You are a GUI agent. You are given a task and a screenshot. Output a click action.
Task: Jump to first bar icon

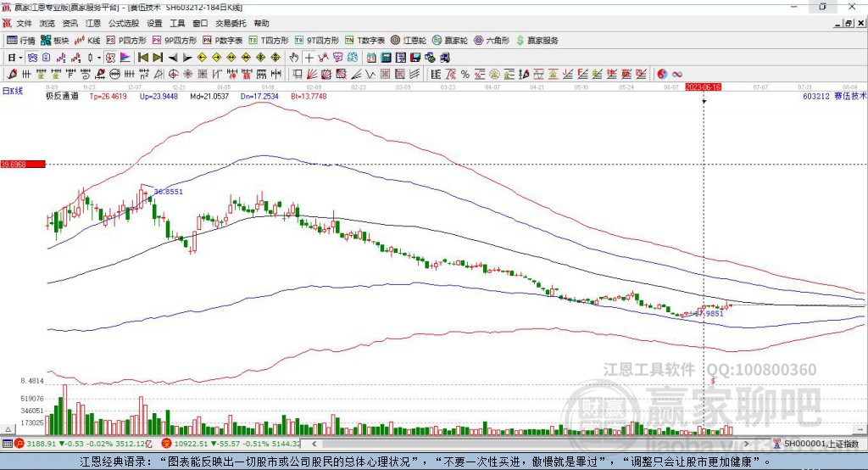point(142,58)
